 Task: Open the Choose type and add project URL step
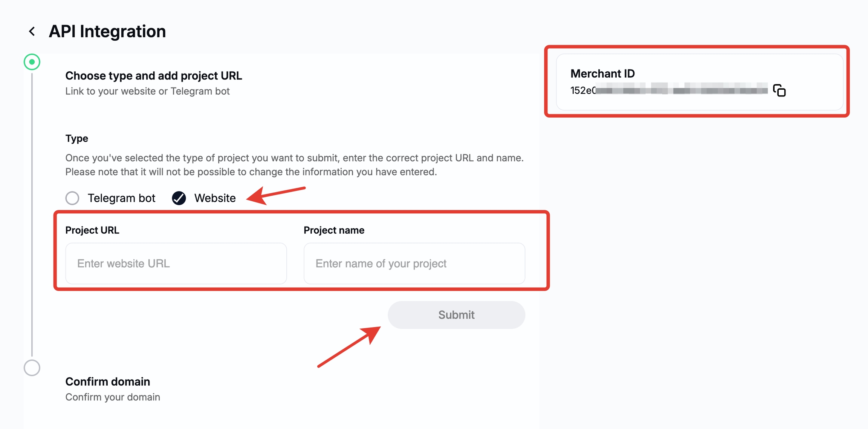tap(154, 76)
